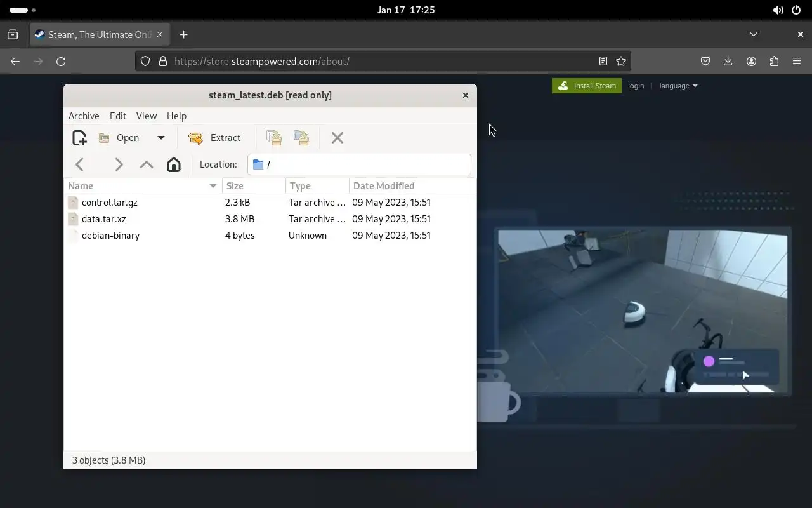Click the data.tar.xz archive file icon
The height and width of the screenshot is (508, 812).
[73, 219]
